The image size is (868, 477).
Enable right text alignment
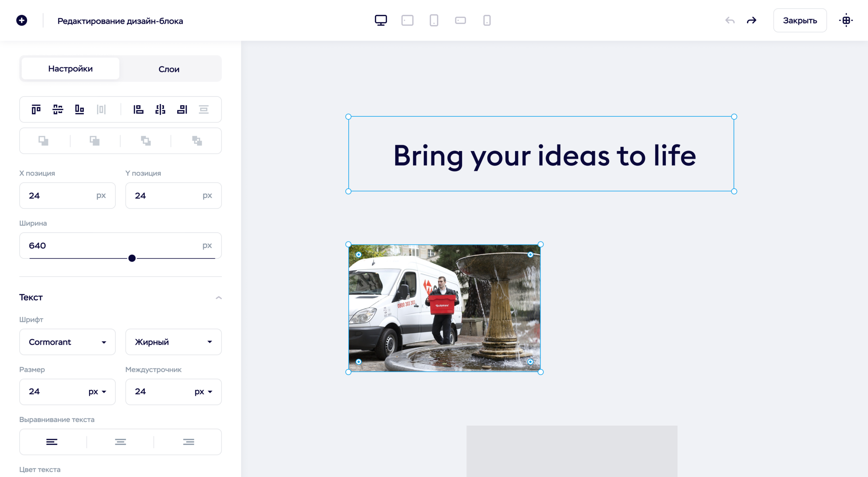point(188,442)
